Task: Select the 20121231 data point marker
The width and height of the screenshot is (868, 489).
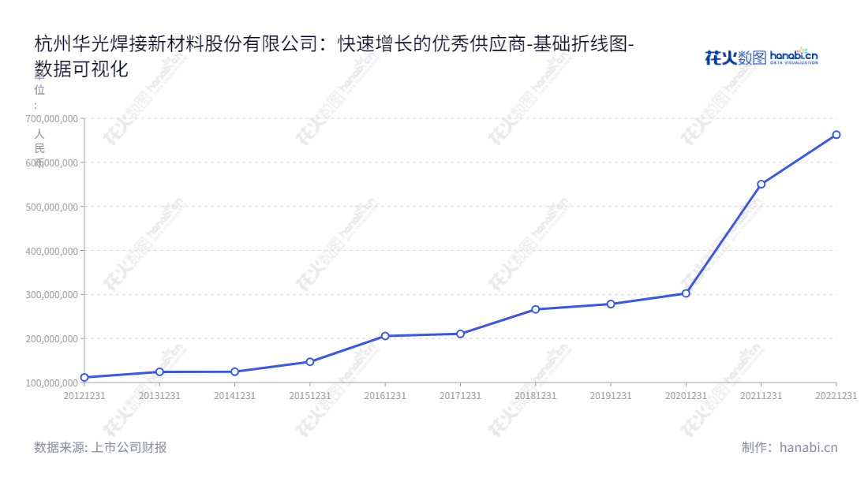Action: 84,377
